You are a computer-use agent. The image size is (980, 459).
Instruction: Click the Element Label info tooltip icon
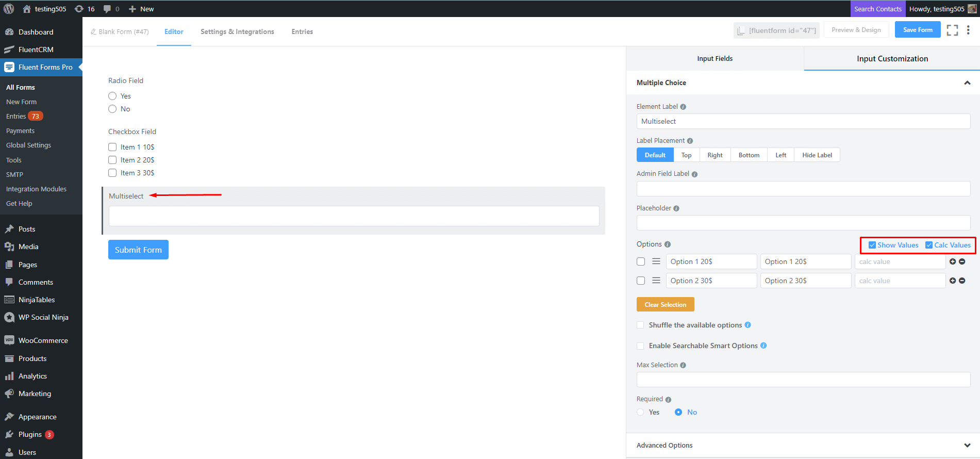pos(683,107)
